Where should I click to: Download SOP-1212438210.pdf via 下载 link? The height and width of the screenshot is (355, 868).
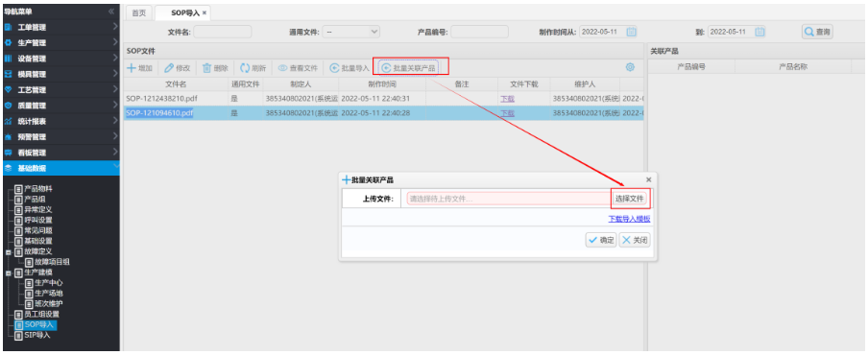[508, 99]
